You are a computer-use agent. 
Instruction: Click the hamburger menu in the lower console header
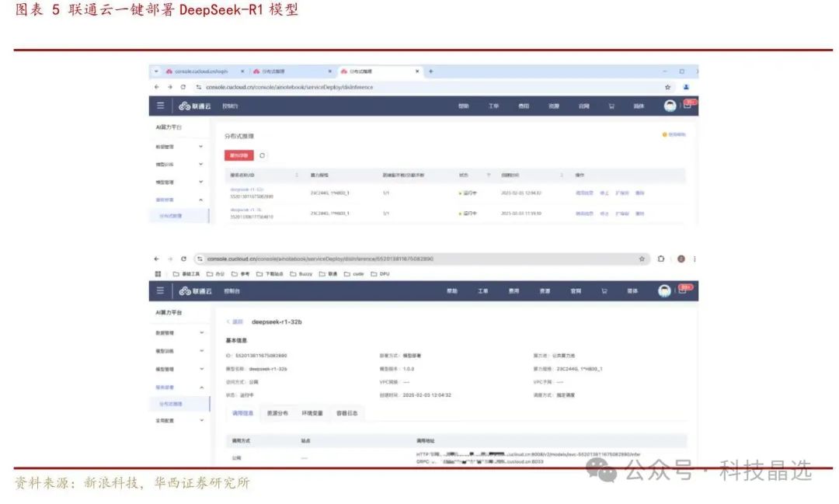tap(161, 291)
